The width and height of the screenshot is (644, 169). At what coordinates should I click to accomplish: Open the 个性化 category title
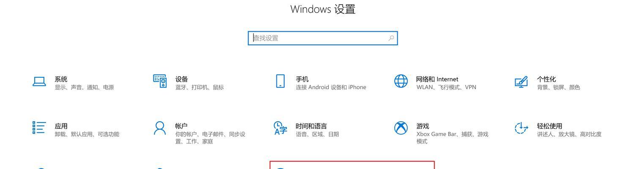[546, 79]
